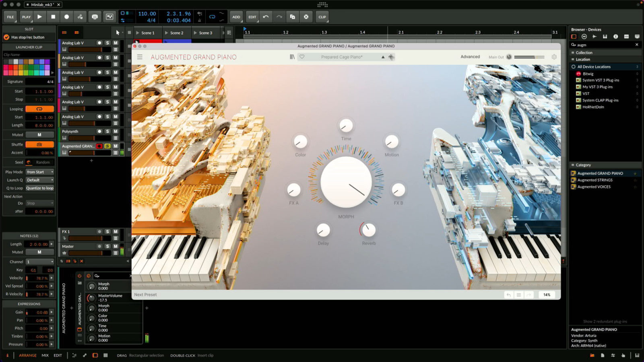Viewport: 644px width, 362px height.
Task: Click the Stop square icon in transport
Action: (x=53, y=17)
